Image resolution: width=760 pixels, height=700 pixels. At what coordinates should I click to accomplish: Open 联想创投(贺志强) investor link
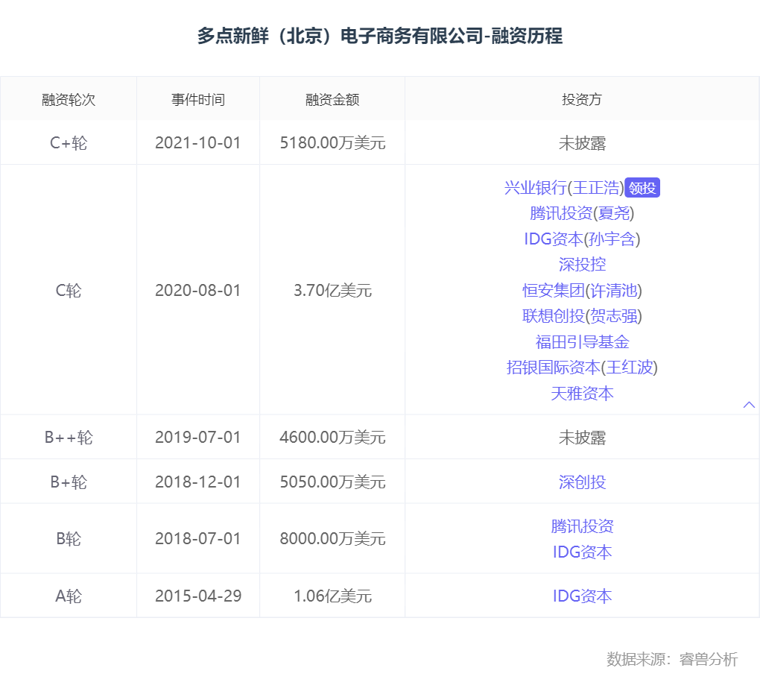coord(582,316)
